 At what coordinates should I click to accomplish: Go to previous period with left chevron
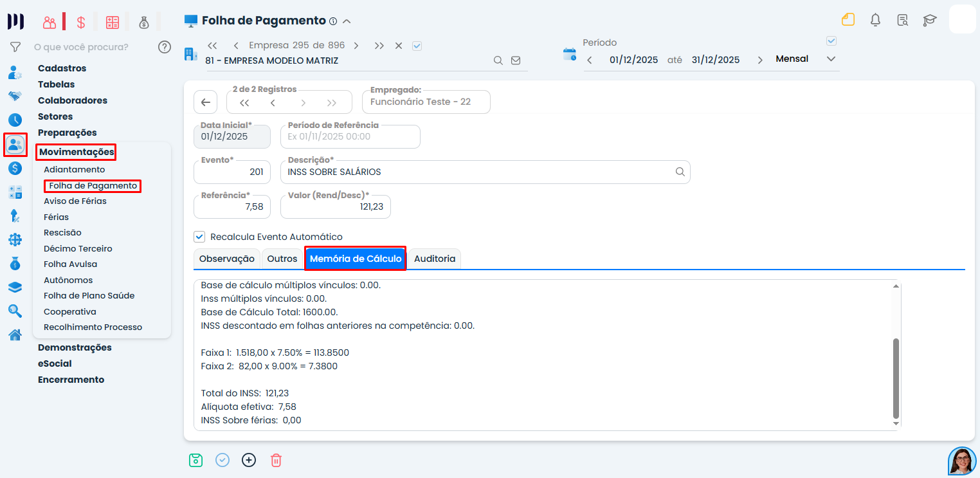[590, 60]
